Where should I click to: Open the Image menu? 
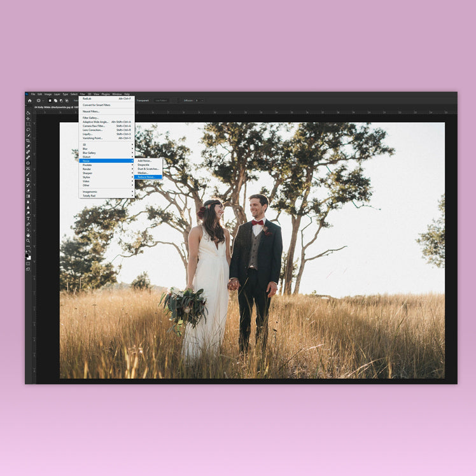point(48,94)
